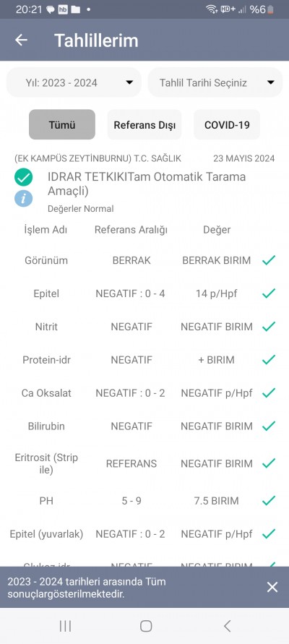Image resolution: width=289 pixels, height=644 pixels.
Task: Tap the checkmark beside Protein-idr row
Action: click(269, 360)
